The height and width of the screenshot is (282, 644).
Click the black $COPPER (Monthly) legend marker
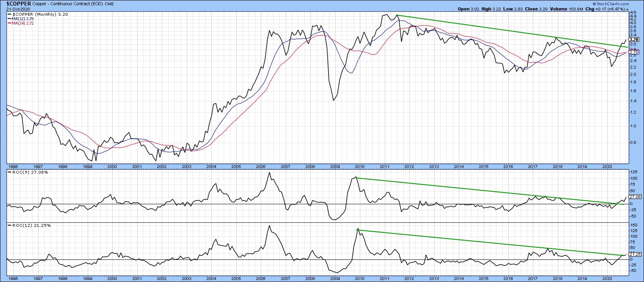pos(10,15)
